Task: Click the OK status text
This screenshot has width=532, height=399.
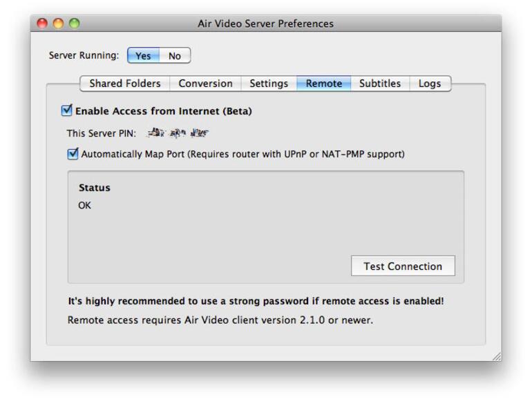Action: (85, 205)
